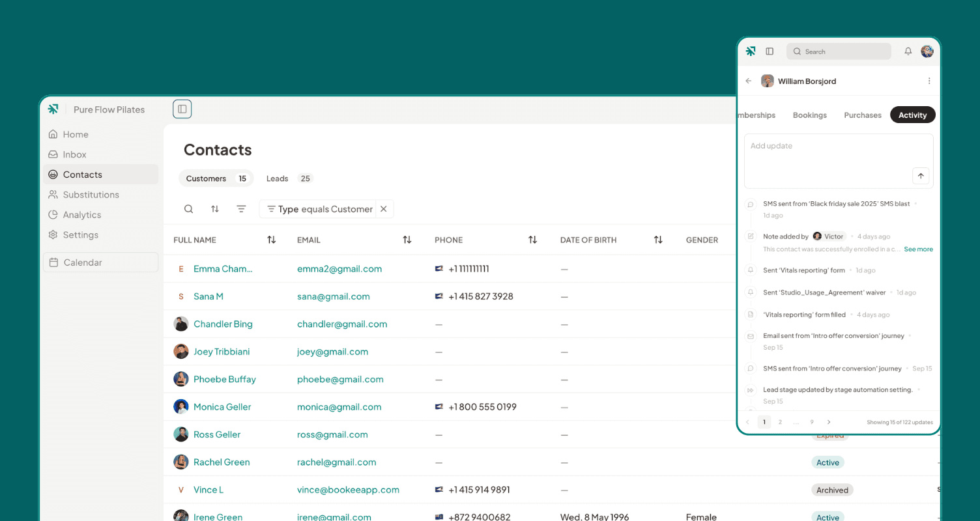
Task: Click the mobile panel logo icon
Action: [x=751, y=51]
